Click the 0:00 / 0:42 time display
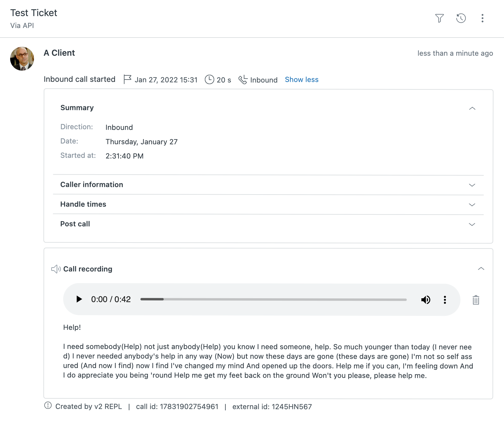Screen dimensions: 504x438 (111, 299)
